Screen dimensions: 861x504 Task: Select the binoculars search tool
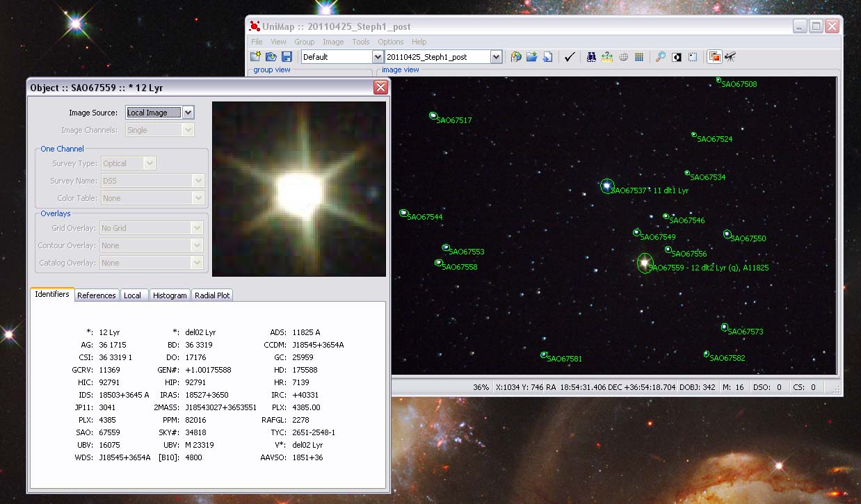pyautogui.click(x=590, y=57)
